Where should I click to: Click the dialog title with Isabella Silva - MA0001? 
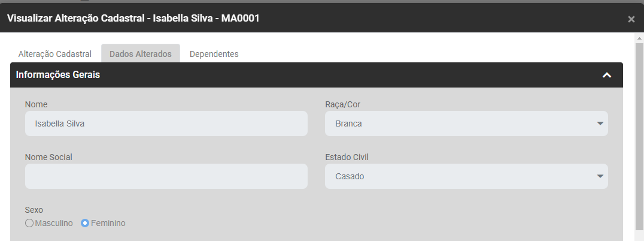[133, 19]
